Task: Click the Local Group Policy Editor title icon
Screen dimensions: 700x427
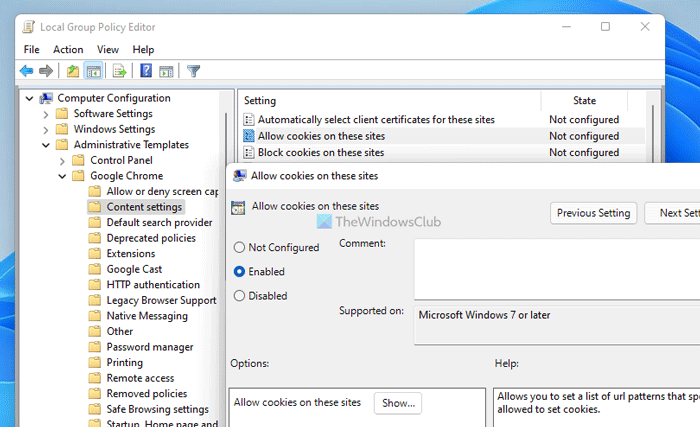Action: point(29,27)
